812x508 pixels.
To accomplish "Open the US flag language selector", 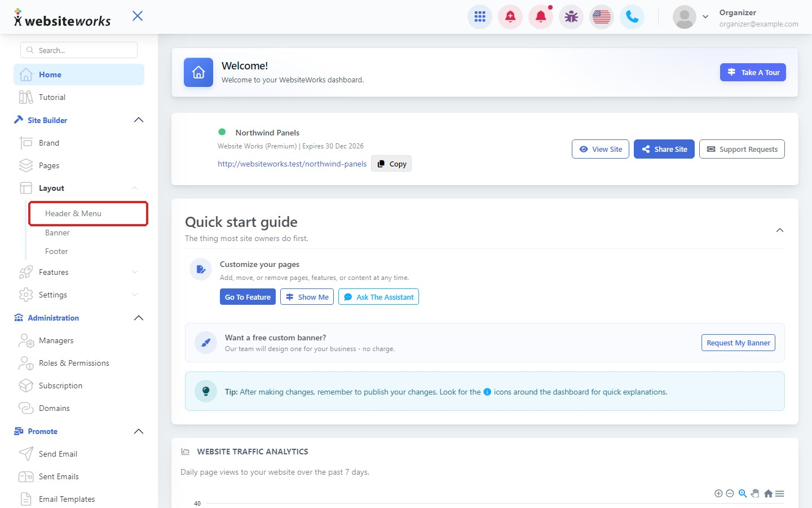I will click(x=602, y=17).
